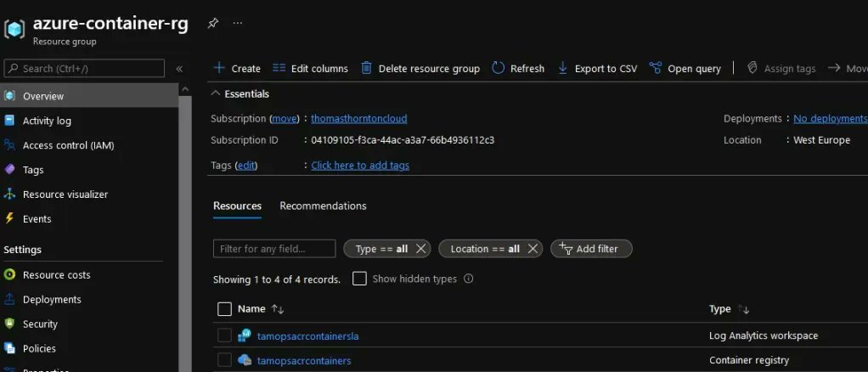Click the Log Analytics workspace resource icon
The height and width of the screenshot is (372, 868).
pyautogui.click(x=245, y=335)
